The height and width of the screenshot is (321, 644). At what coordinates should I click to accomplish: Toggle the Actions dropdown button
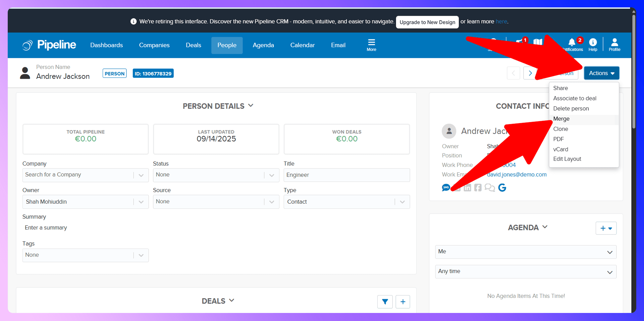602,73
